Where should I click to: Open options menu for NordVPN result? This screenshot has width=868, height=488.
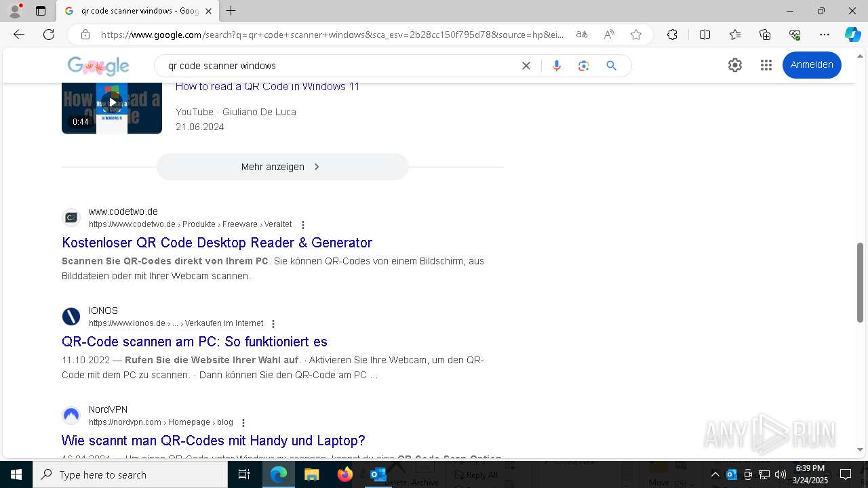point(243,423)
